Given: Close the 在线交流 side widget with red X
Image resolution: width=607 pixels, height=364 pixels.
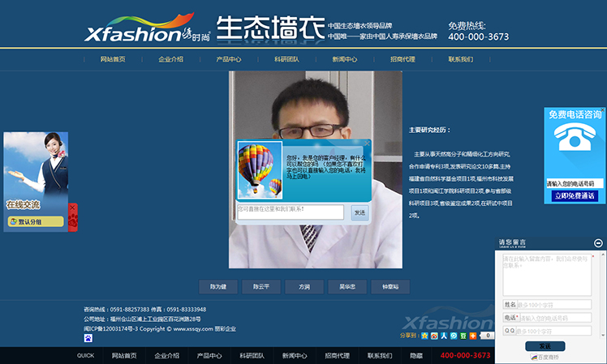Looking at the screenshot, I should coord(72,208).
